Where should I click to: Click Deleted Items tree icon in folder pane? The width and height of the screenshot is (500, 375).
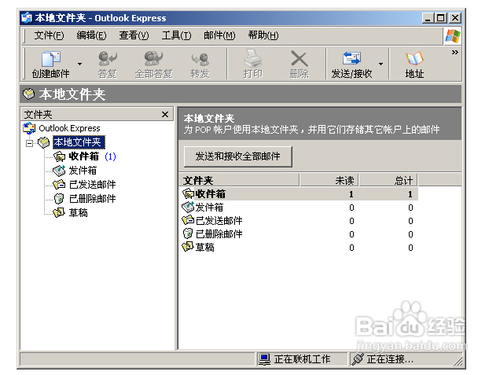(x=59, y=199)
